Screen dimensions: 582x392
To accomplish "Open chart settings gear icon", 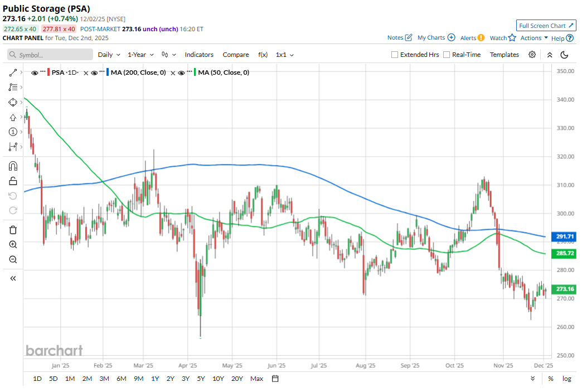I will click(x=532, y=55).
